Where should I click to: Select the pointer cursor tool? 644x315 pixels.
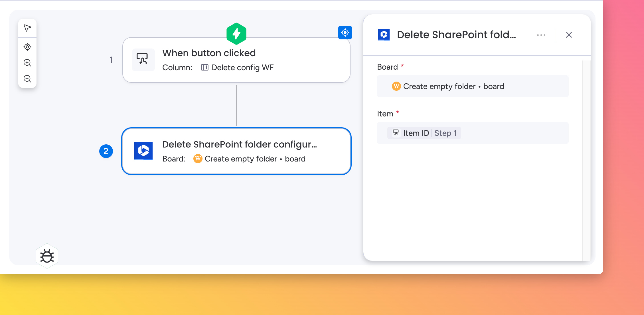point(27,28)
